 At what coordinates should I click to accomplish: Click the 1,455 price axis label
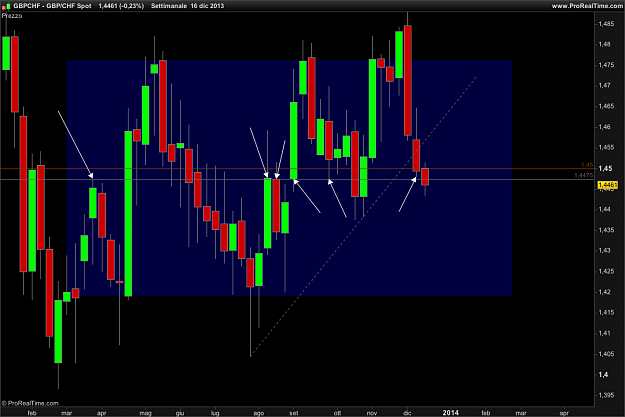pos(606,148)
